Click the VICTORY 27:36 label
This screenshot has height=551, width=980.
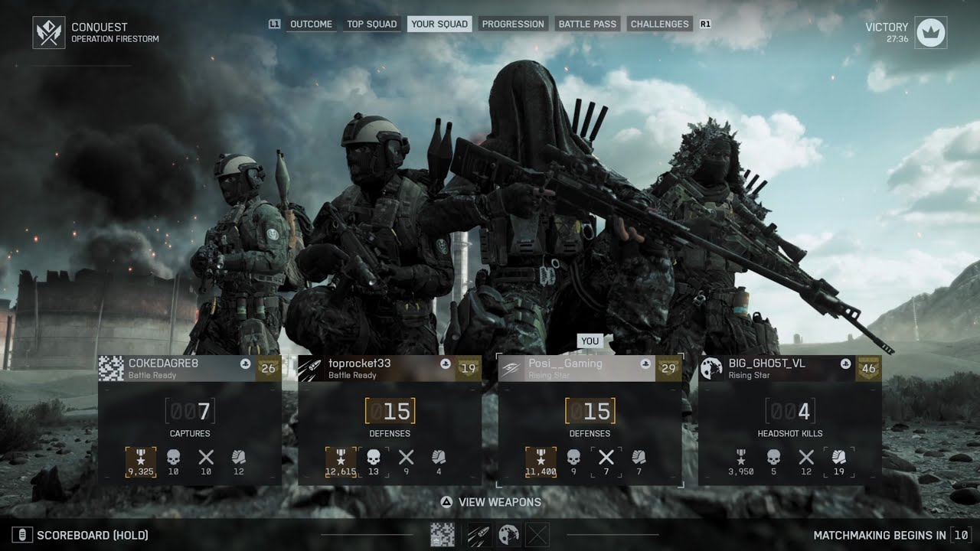coord(887,32)
